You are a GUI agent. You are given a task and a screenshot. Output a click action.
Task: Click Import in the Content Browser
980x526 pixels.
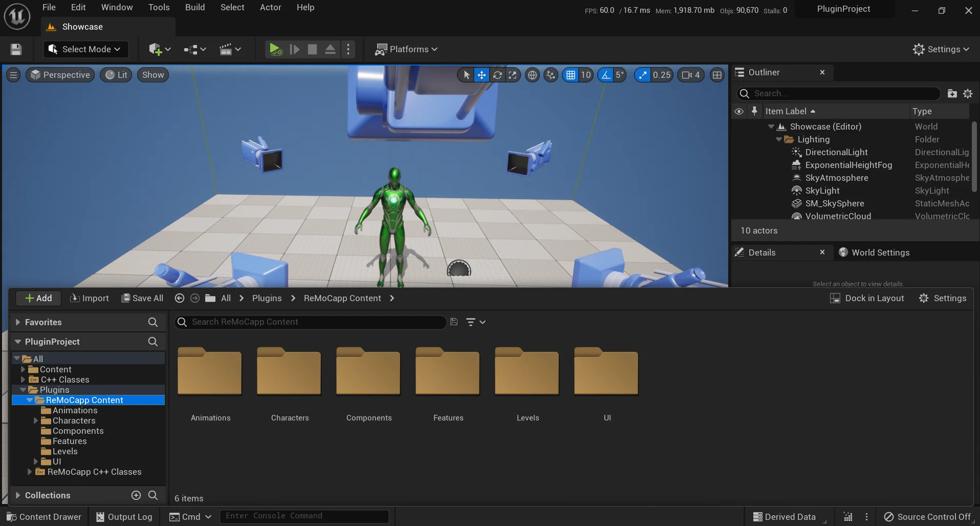[90, 298]
